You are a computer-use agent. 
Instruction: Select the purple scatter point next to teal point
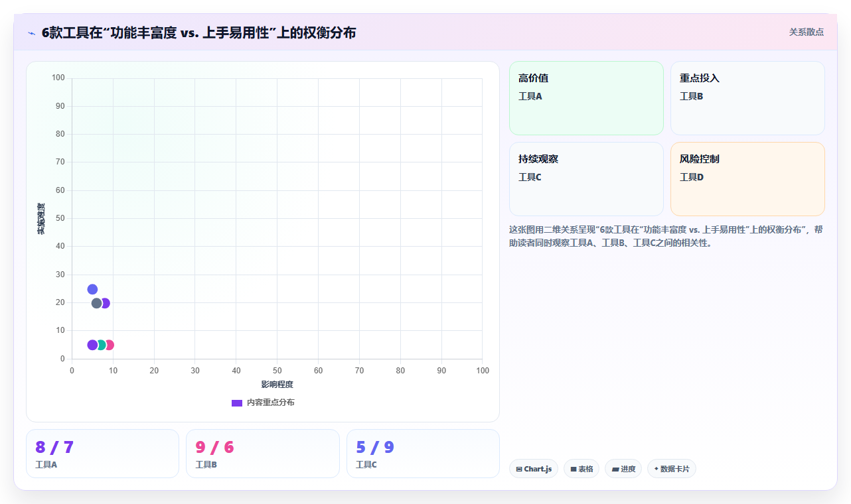click(x=92, y=345)
